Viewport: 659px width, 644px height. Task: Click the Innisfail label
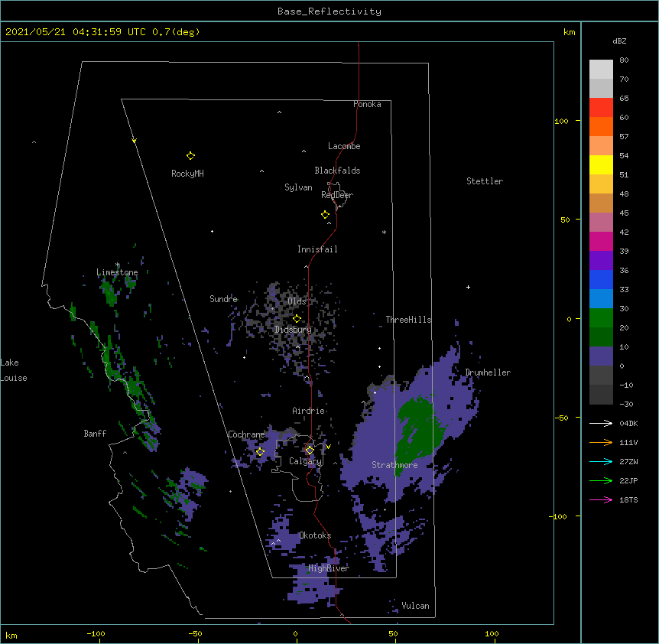pos(317,249)
